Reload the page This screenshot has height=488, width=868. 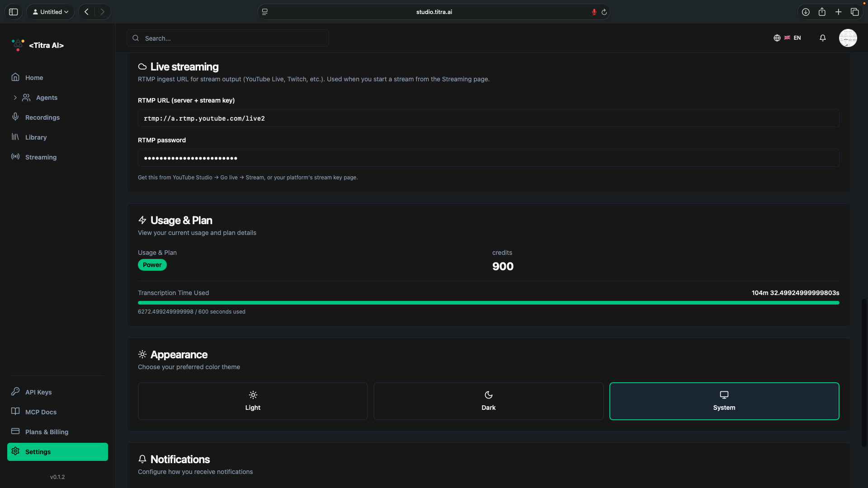coord(604,12)
